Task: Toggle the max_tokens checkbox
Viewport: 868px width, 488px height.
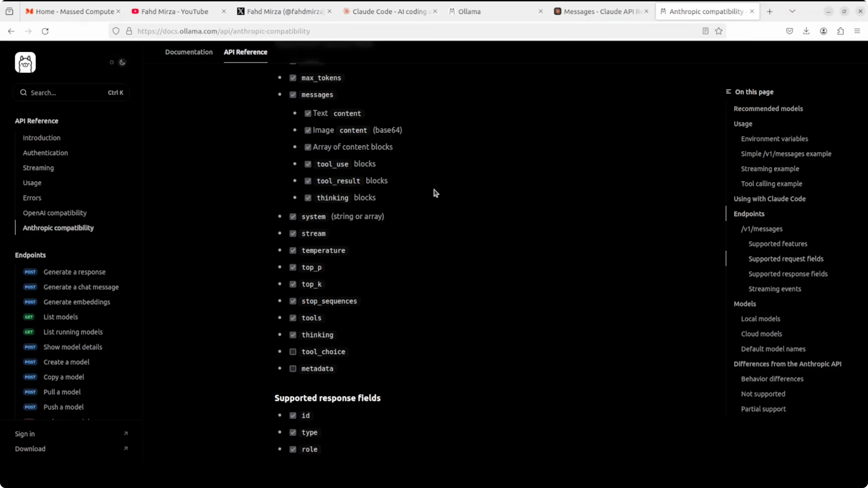Action: pyautogui.click(x=293, y=78)
